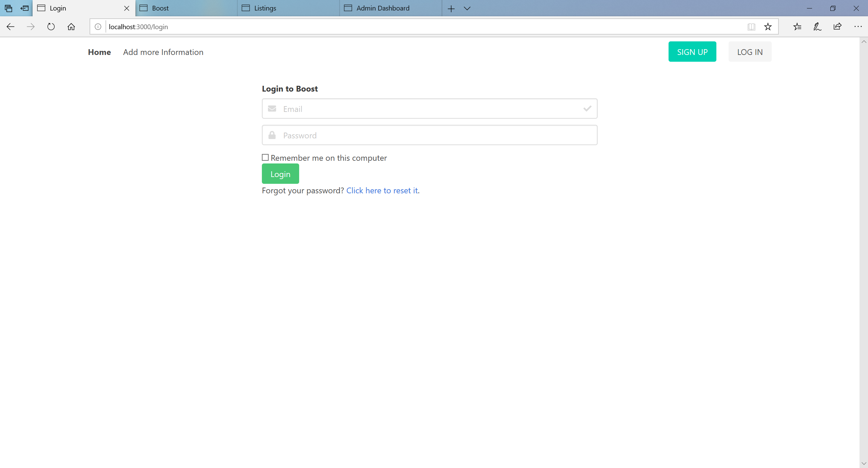Switch to the Admin Dashboard tab
This screenshot has width=868, height=468.
click(x=383, y=8)
